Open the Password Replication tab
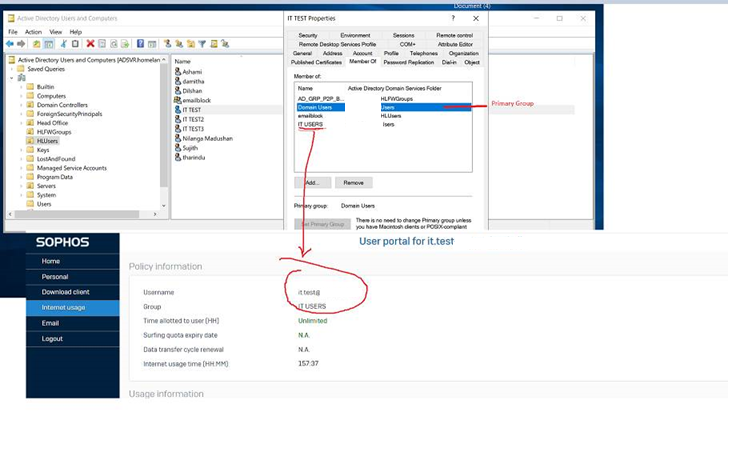 (409, 62)
